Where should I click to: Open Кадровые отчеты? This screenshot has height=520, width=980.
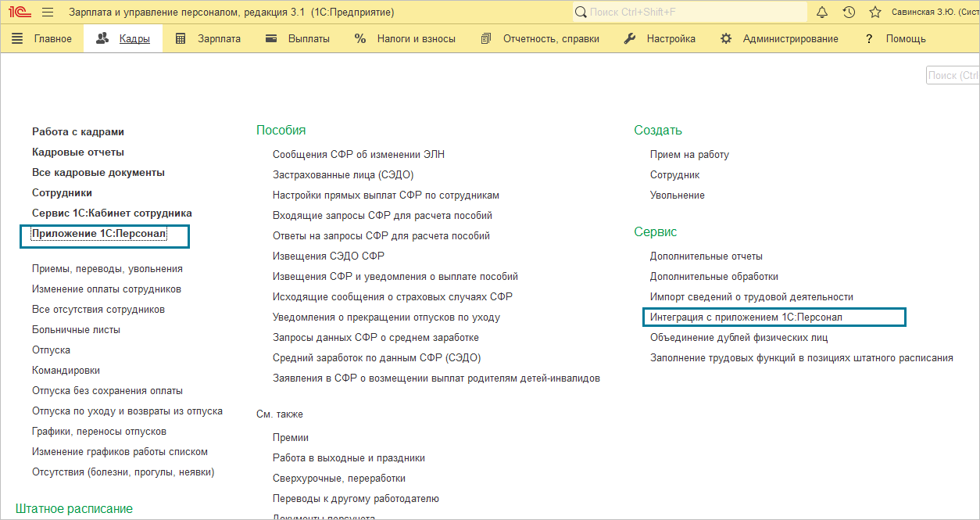coord(78,152)
